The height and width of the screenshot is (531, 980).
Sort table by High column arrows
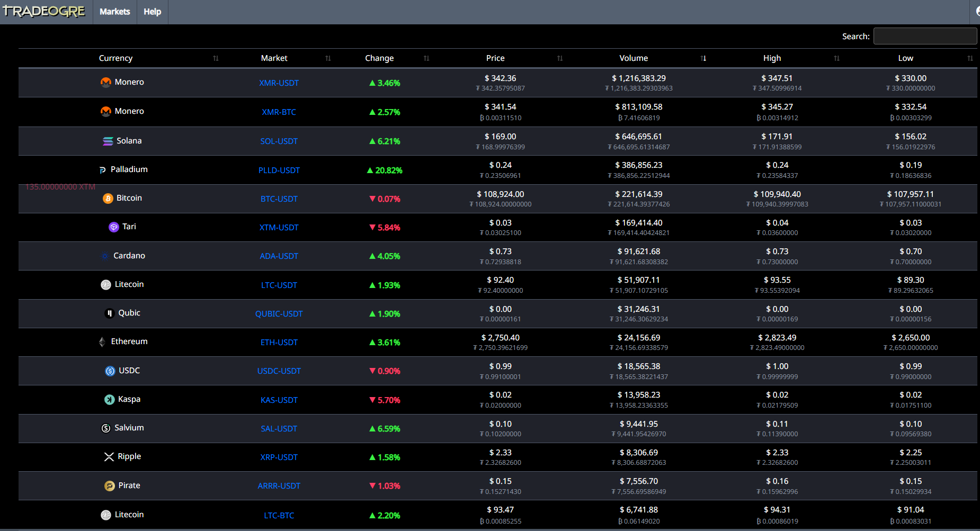pos(836,58)
